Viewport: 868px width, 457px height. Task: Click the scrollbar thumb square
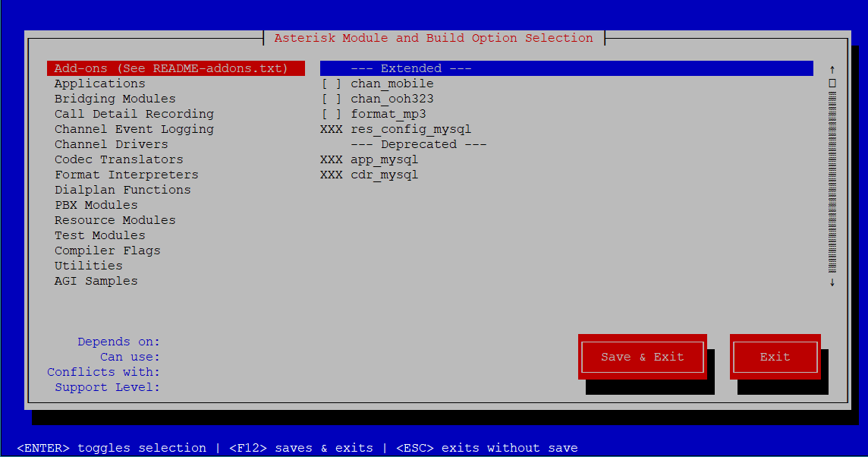pyautogui.click(x=832, y=83)
